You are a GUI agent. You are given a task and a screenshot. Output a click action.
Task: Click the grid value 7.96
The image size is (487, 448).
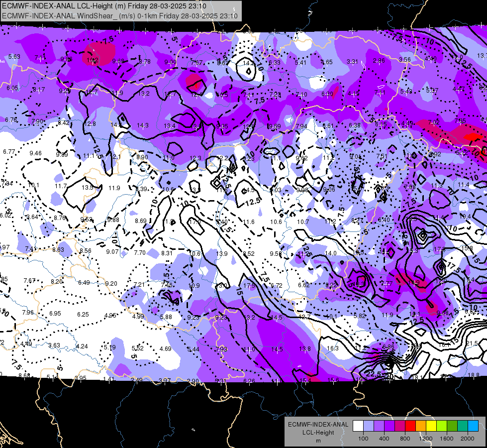[28, 313]
